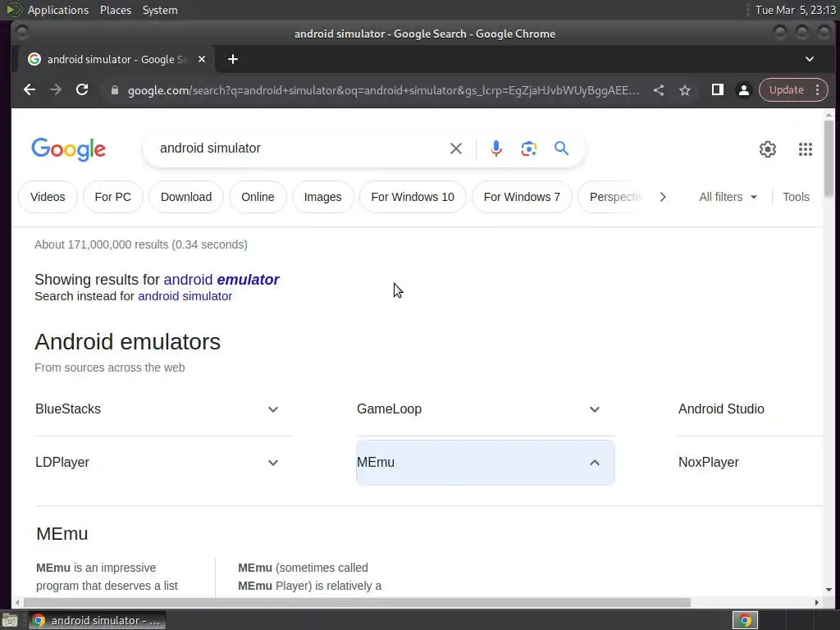Open search Tools

796,197
